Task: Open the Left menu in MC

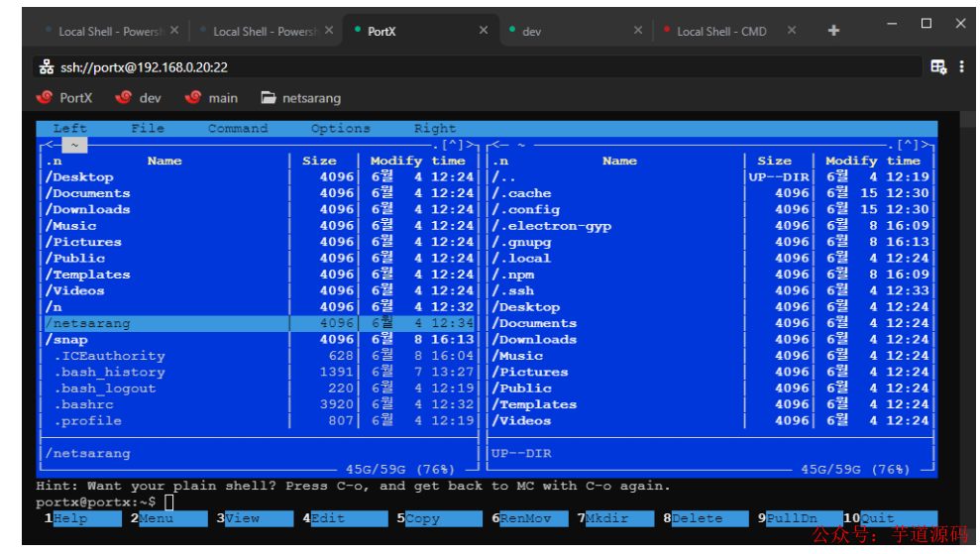Action: 70,128
